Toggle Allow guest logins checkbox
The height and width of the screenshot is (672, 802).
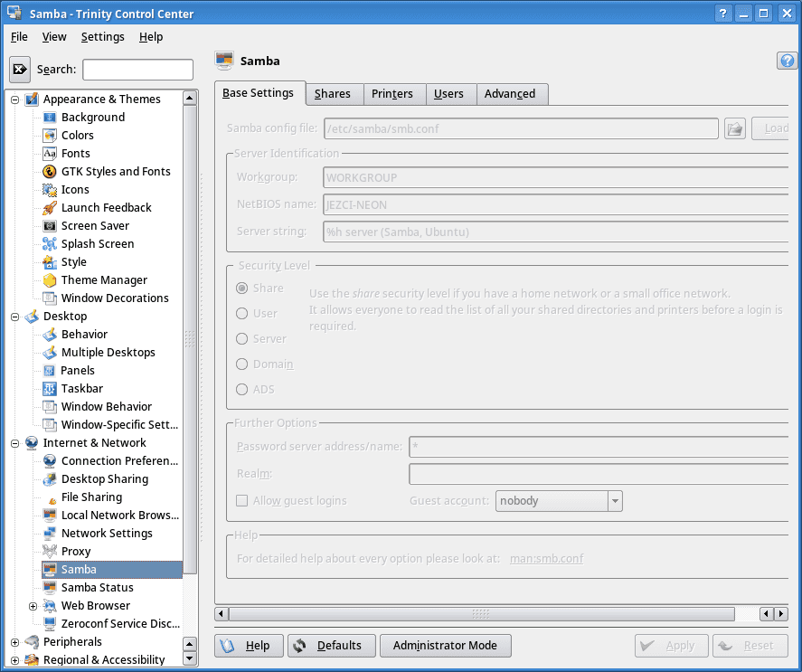[x=242, y=500]
